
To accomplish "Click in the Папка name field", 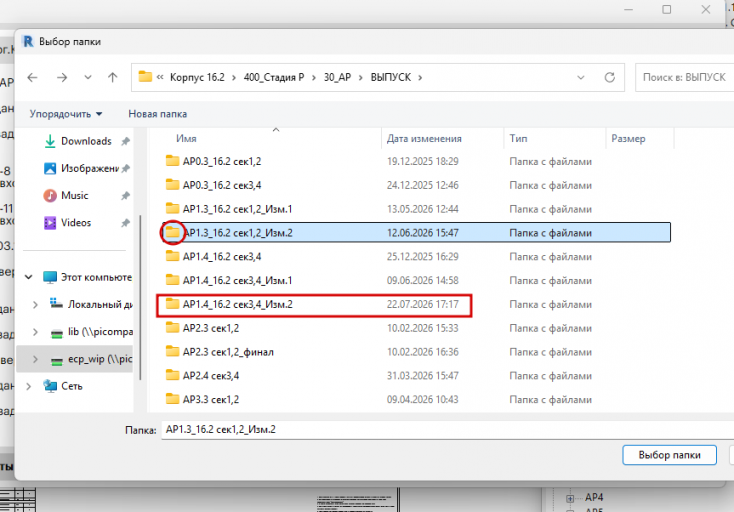I will [448, 430].
